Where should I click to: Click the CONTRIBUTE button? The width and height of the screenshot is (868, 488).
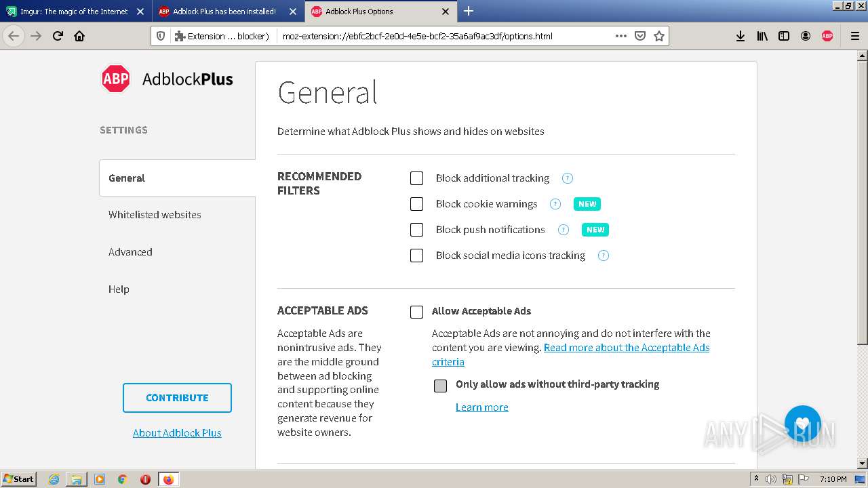177,398
